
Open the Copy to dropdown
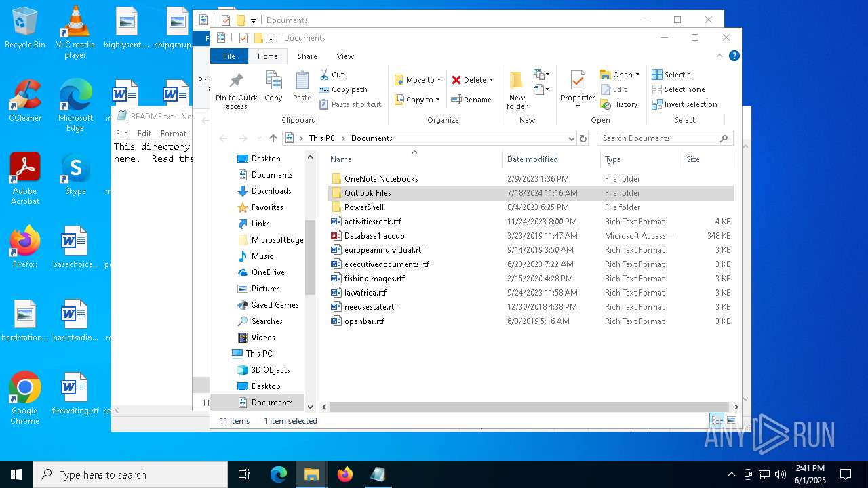pyautogui.click(x=418, y=100)
